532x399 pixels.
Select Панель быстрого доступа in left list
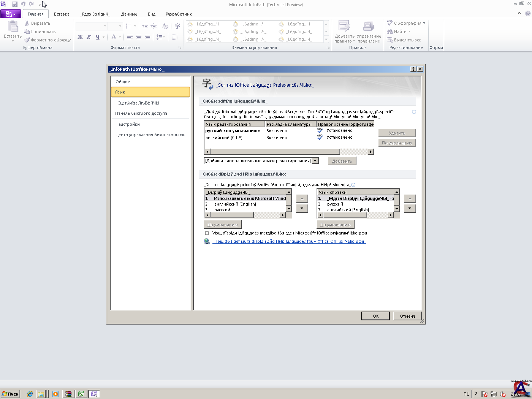click(141, 113)
